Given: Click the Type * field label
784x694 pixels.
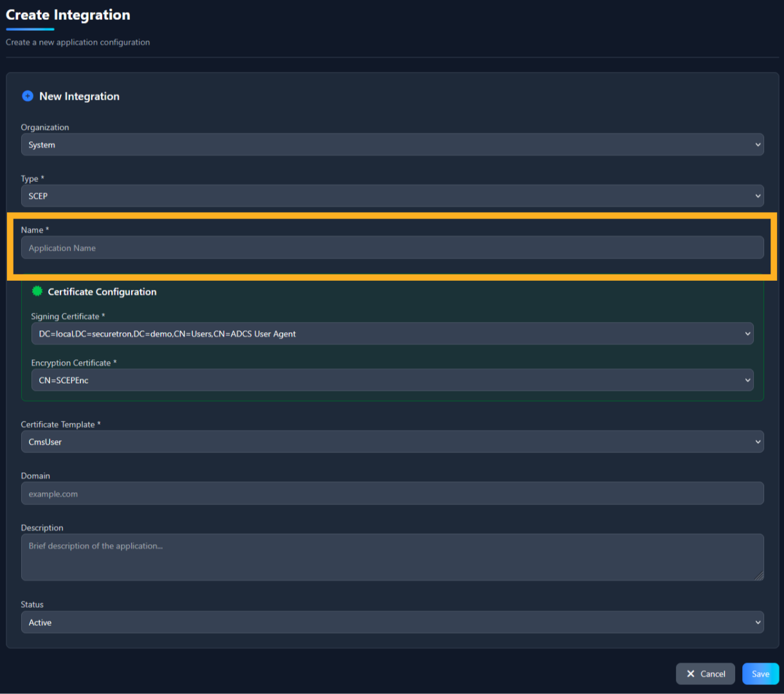Looking at the screenshot, I should point(33,179).
